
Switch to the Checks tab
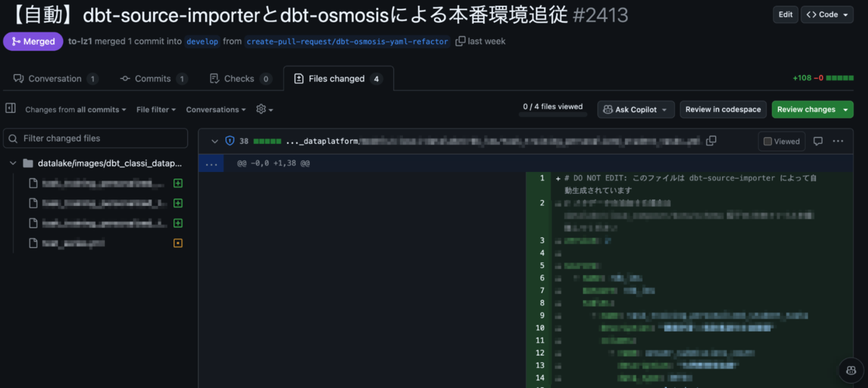tap(240, 79)
